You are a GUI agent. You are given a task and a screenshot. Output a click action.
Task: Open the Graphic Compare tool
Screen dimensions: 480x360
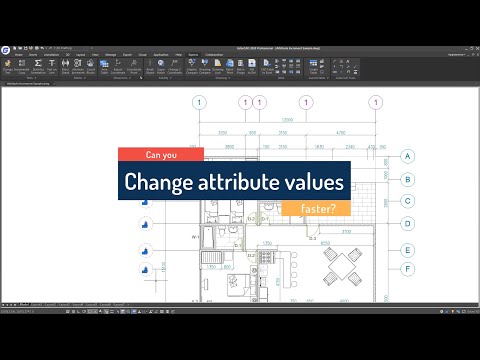tap(192, 67)
